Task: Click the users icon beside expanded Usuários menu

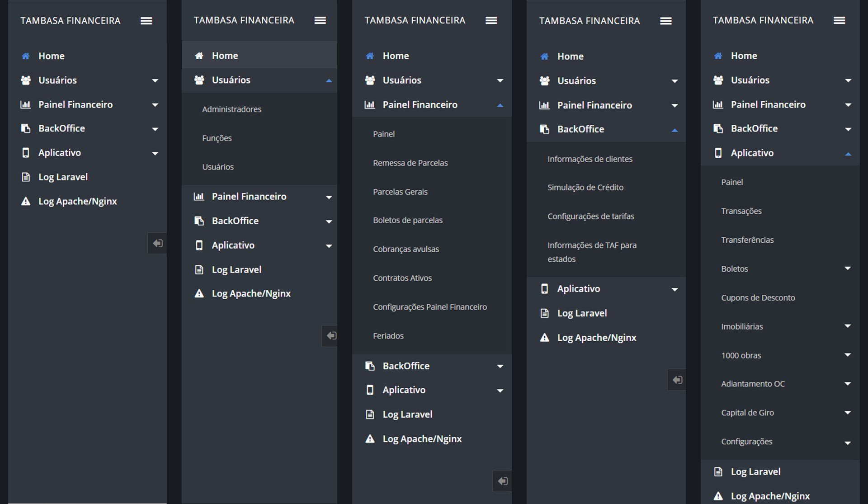Action: click(199, 80)
